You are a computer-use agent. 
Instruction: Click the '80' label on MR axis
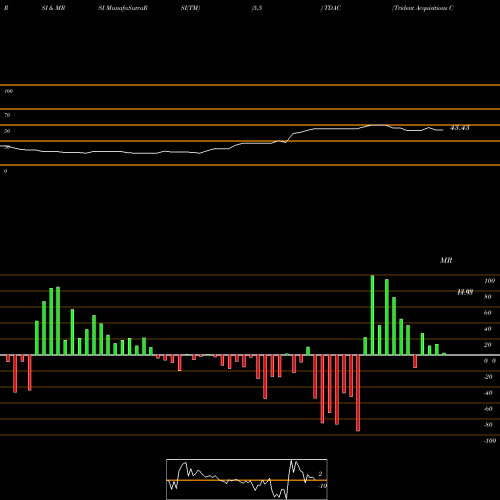(x=488, y=297)
